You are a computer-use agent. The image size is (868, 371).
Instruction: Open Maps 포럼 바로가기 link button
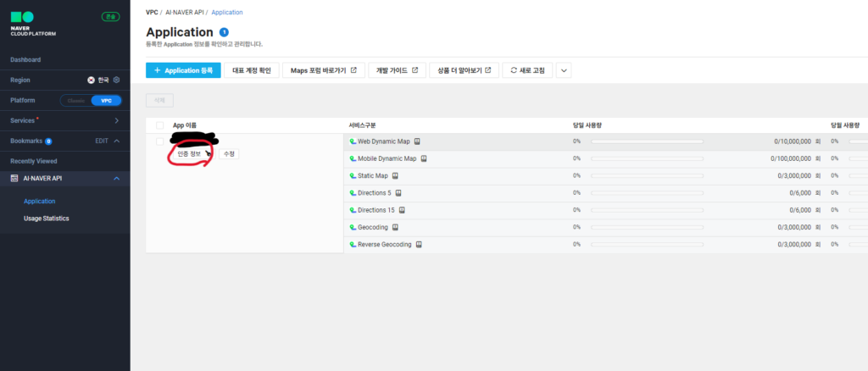324,70
